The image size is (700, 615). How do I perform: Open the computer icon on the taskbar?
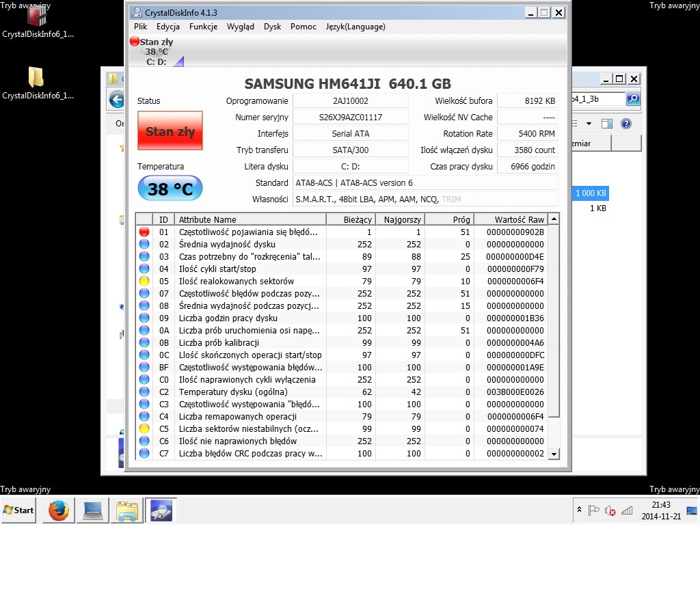(x=93, y=510)
